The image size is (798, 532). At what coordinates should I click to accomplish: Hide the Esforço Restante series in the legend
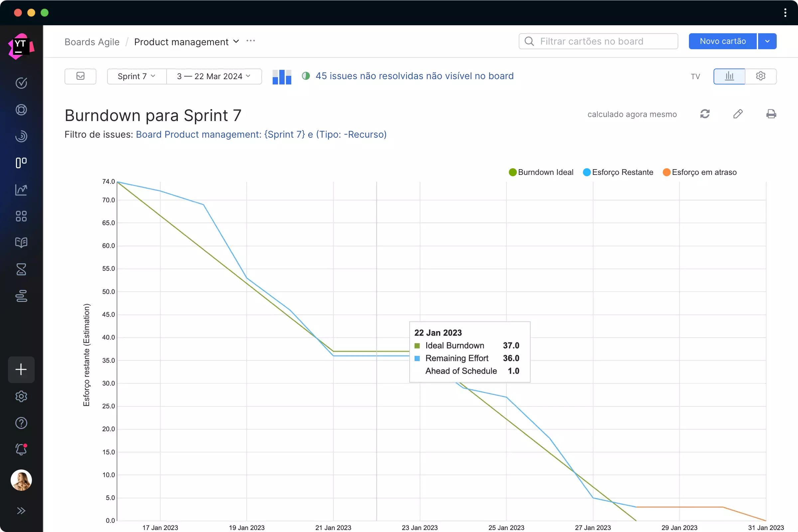tap(618, 172)
